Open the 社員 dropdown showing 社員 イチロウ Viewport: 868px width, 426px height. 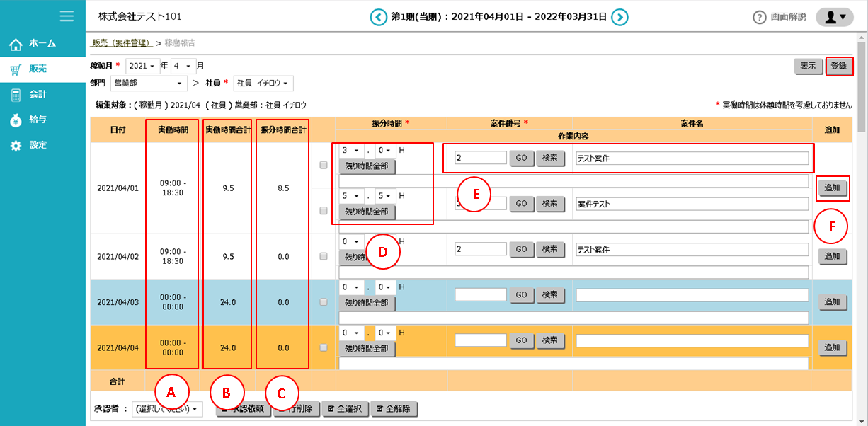coord(263,84)
